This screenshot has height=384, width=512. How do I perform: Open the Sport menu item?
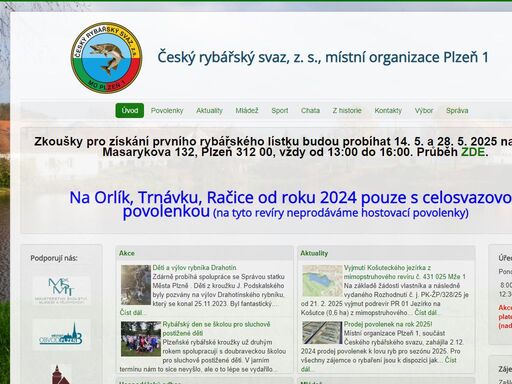point(279,110)
